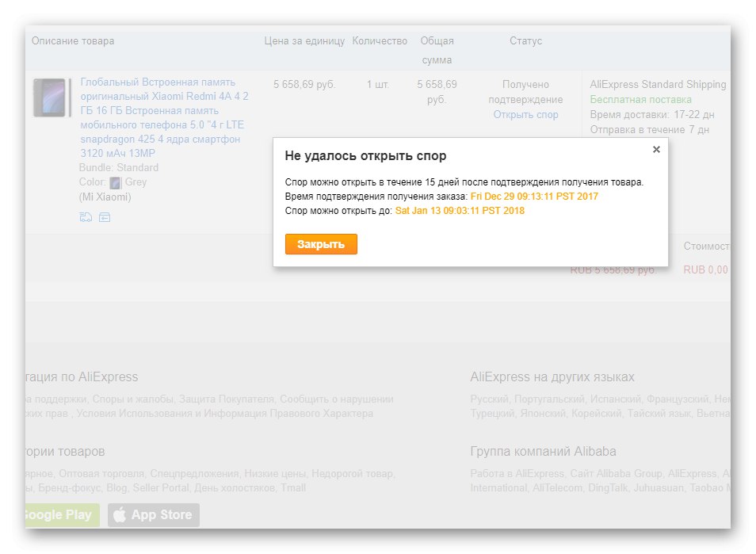
Task: Click the Fri Dec 29 09:13:11 PST 2017 date
Action: coord(534,197)
